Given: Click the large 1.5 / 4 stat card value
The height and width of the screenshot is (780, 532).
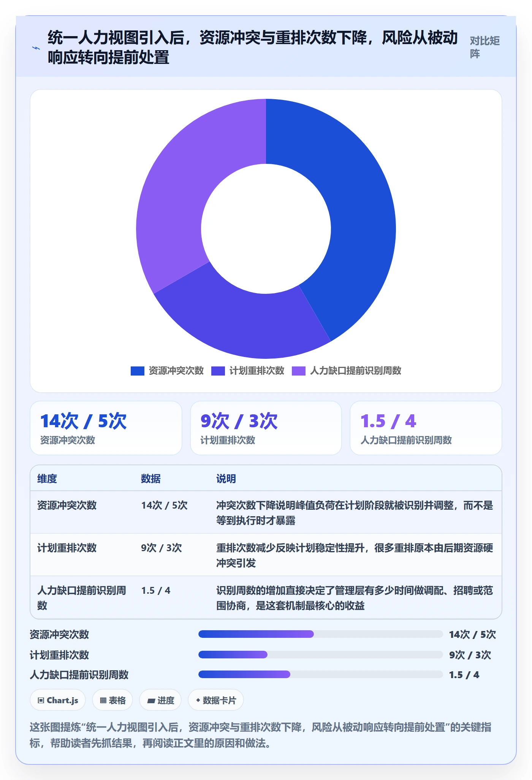Looking at the screenshot, I should 388,421.
